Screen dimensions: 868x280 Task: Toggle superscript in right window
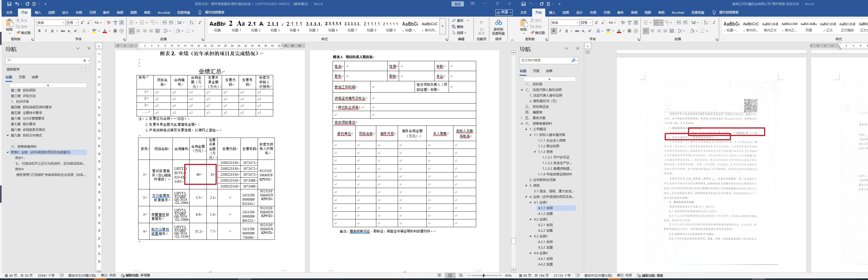590,31
